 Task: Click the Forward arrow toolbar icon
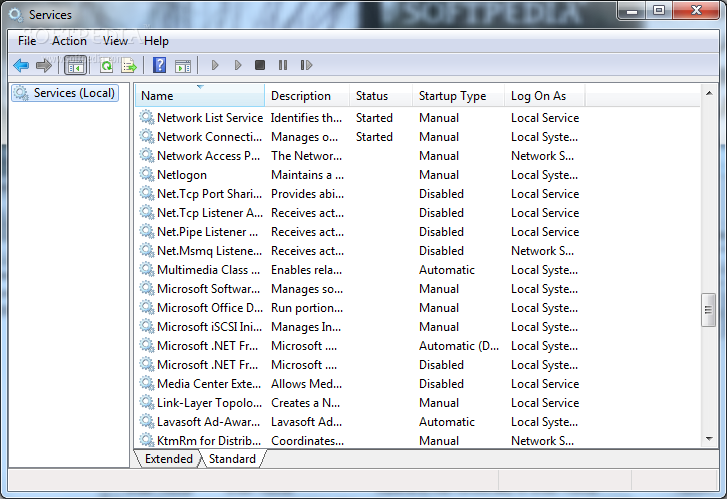[44, 65]
